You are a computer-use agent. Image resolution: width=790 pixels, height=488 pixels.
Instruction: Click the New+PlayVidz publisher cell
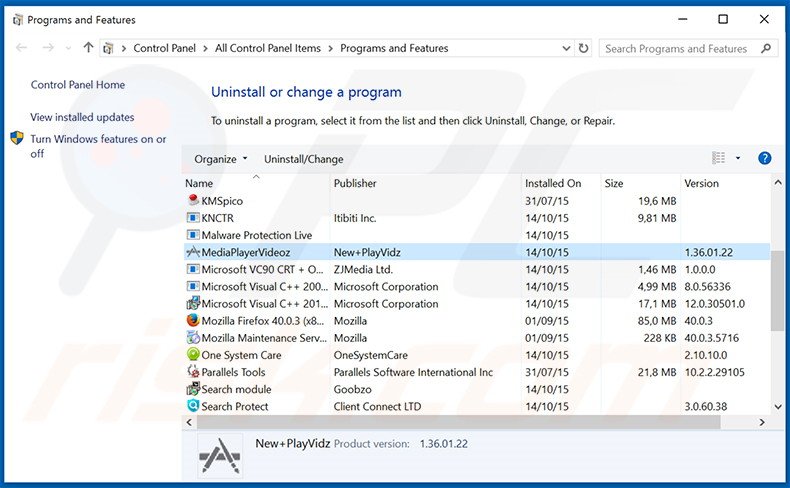tap(367, 252)
